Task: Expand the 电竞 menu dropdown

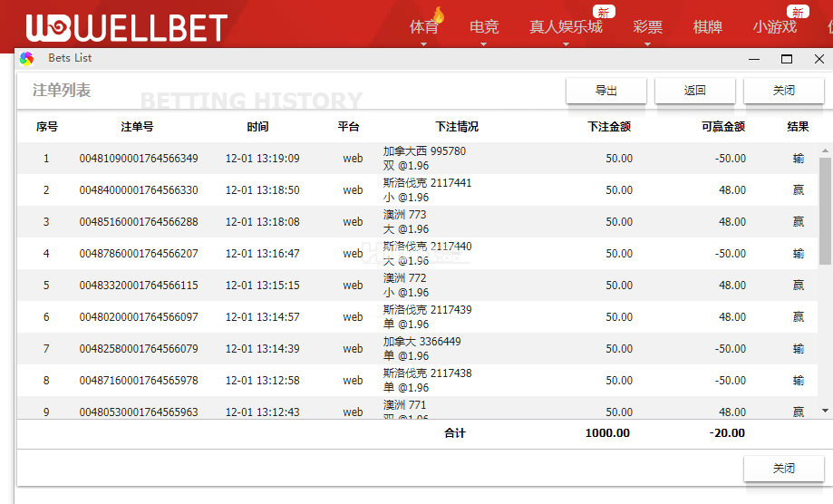Action: 484,43
